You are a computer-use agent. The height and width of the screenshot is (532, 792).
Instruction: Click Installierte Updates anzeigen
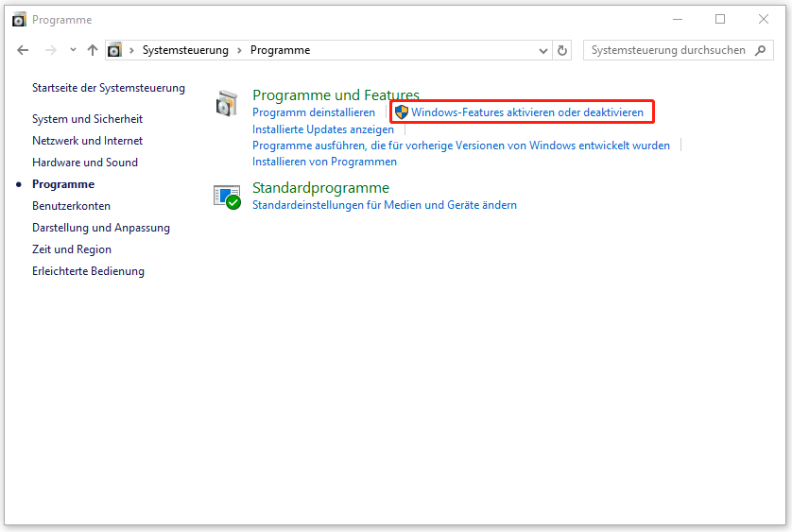click(x=323, y=129)
